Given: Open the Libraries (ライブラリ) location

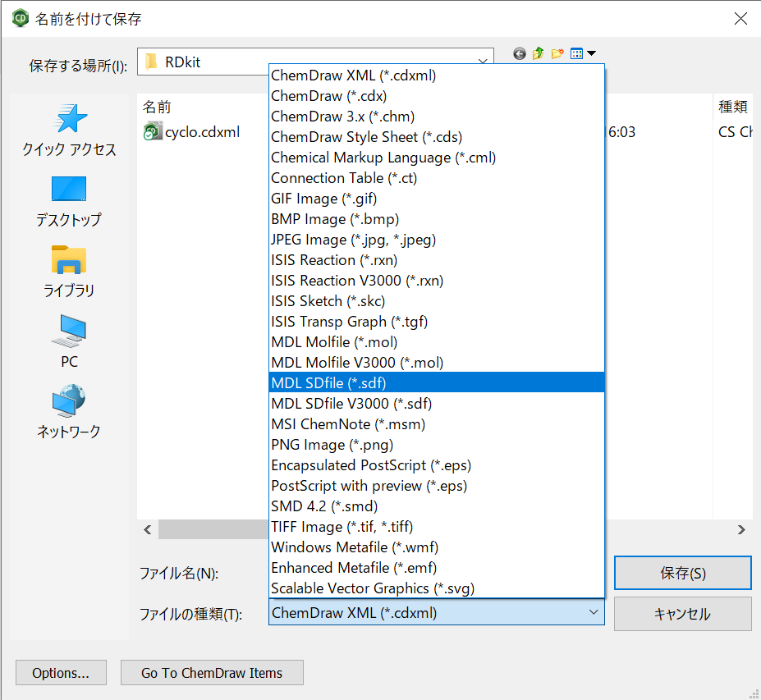Looking at the screenshot, I should click(69, 272).
